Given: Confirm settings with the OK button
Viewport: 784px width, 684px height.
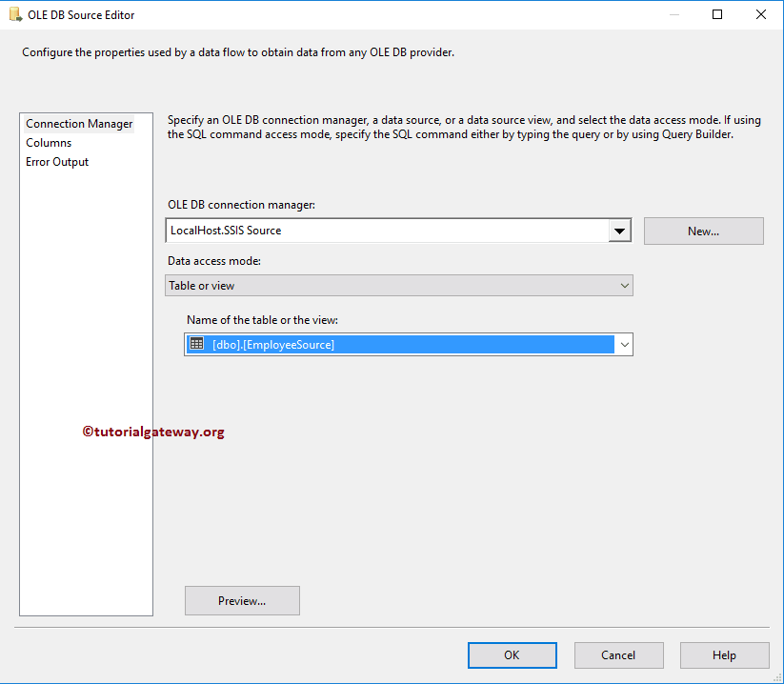Looking at the screenshot, I should tap(512, 654).
